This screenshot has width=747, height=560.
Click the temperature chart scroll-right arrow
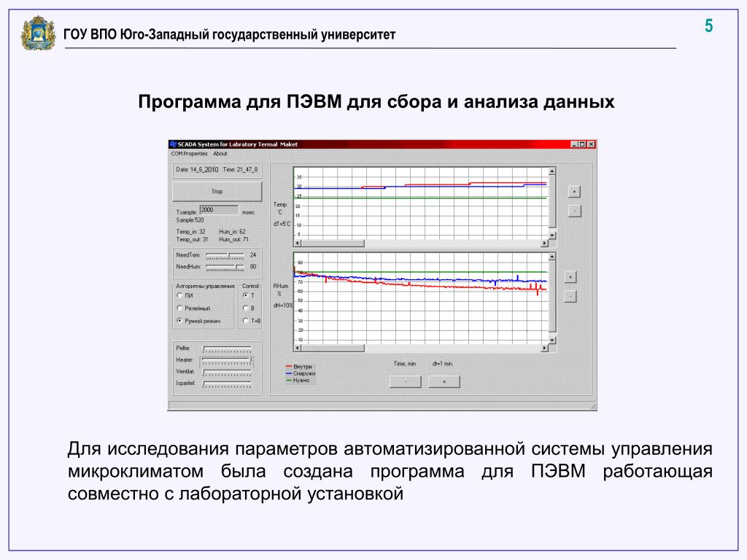tap(544, 244)
